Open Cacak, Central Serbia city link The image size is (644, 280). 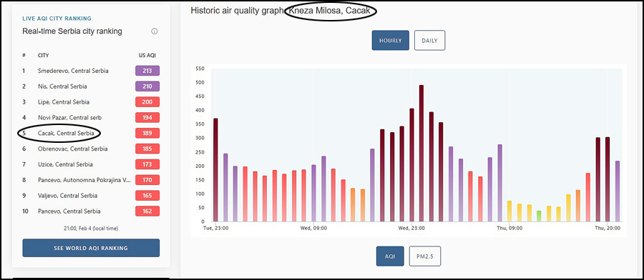[66, 134]
